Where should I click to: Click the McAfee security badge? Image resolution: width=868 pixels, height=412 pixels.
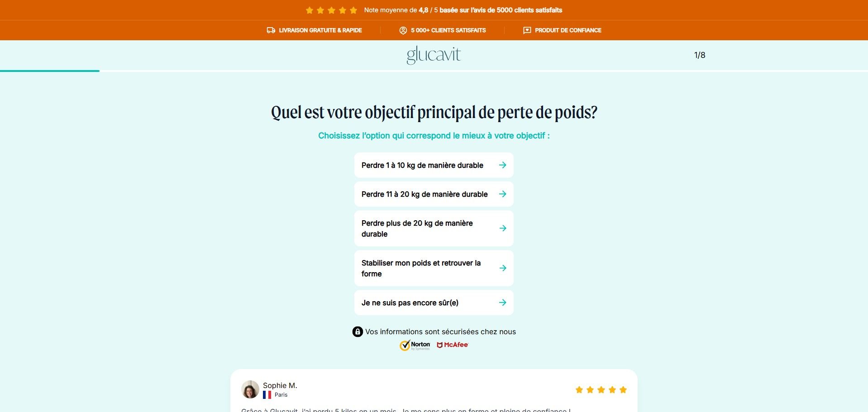[452, 345]
